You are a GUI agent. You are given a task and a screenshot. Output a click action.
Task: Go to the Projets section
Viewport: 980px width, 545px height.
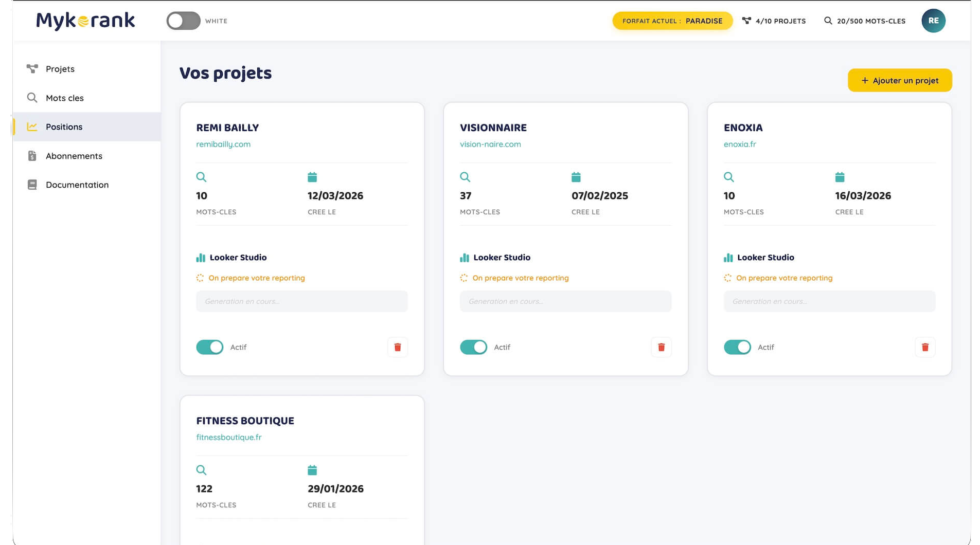60,68
